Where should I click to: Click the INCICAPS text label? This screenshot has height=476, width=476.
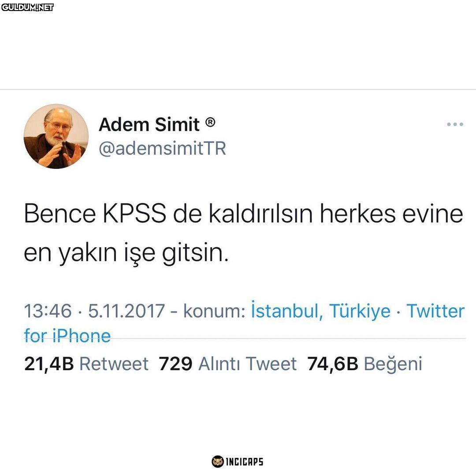click(244, 462)
